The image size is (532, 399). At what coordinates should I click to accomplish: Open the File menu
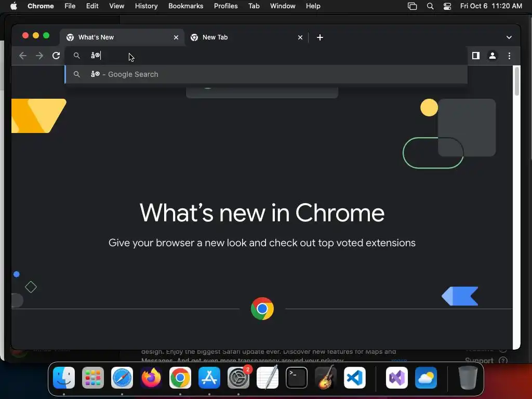pyautogui.click(x=70, y=6)
